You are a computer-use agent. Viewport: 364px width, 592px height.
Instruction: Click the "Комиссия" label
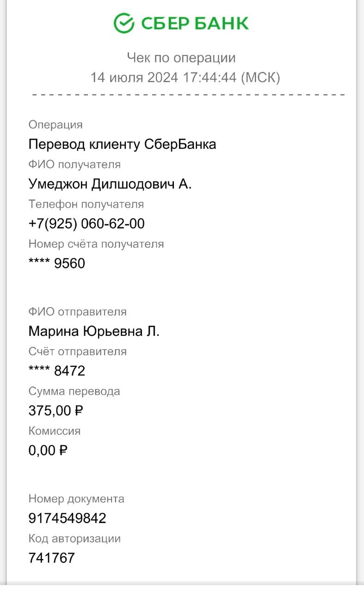[x=55, y=431]
